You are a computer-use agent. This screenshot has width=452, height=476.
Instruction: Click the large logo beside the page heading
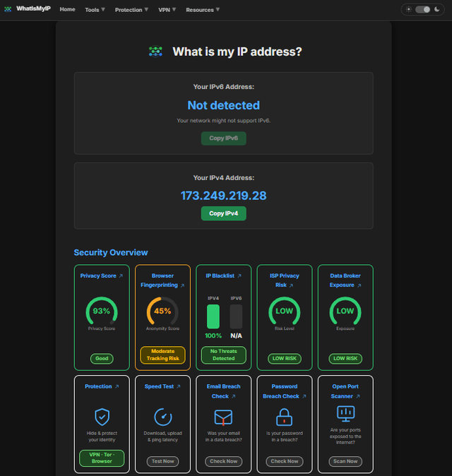pyautogui.click(x=155, y=52)
